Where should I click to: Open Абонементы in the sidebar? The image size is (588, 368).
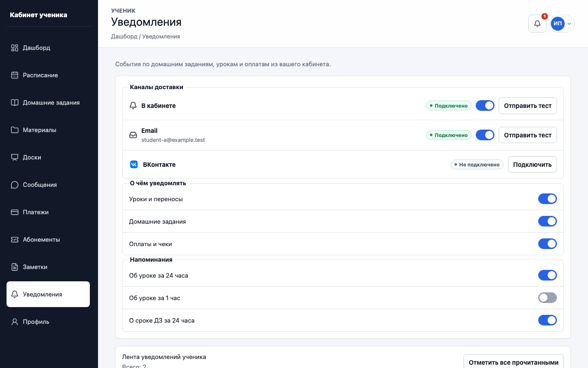48,240
